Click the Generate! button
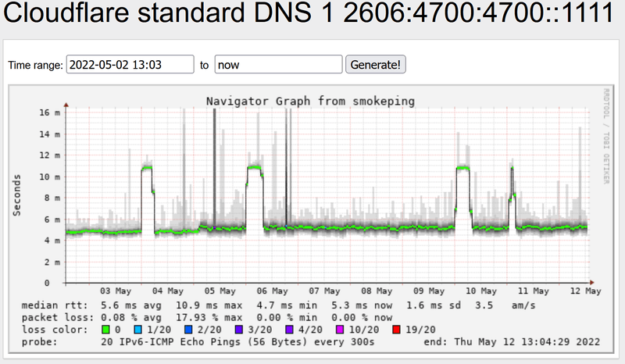 pos(376,65)
